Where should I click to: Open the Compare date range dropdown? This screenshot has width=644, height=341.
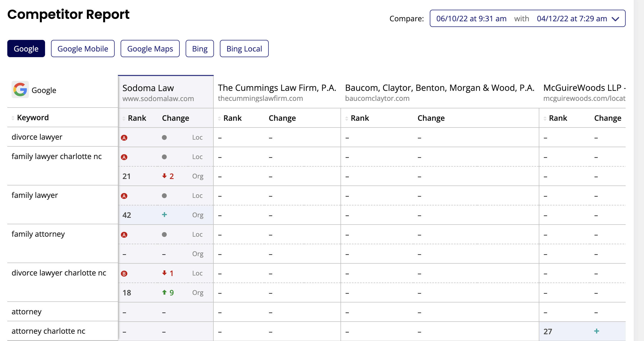tap(527, 18)
